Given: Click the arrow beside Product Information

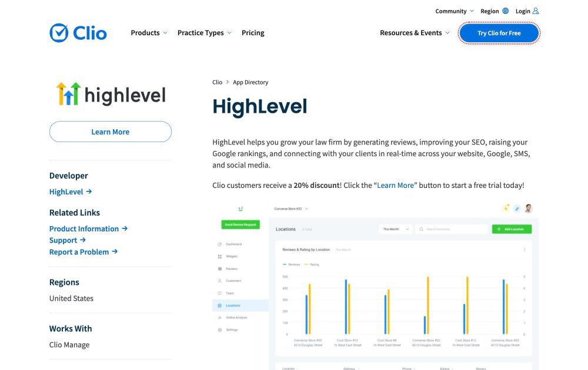Looking at the screenshot, I should coord(125,228).
